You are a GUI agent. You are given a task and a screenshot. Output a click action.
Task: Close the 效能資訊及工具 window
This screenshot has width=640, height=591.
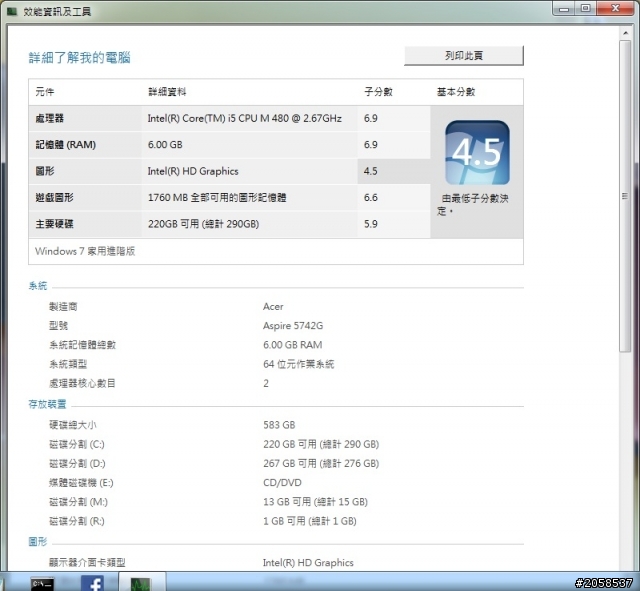coord(616,9)
